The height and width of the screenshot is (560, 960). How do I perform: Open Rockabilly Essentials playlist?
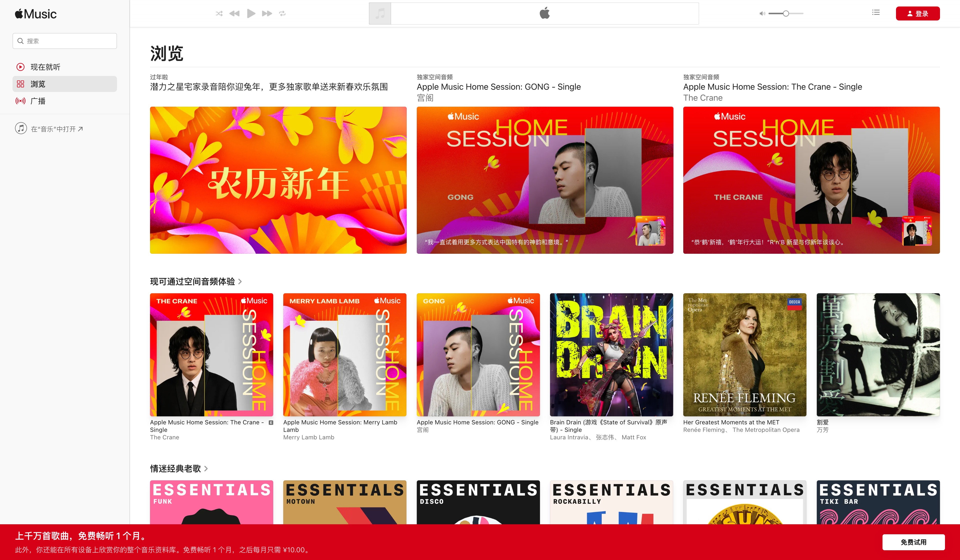tap(611, 502)
